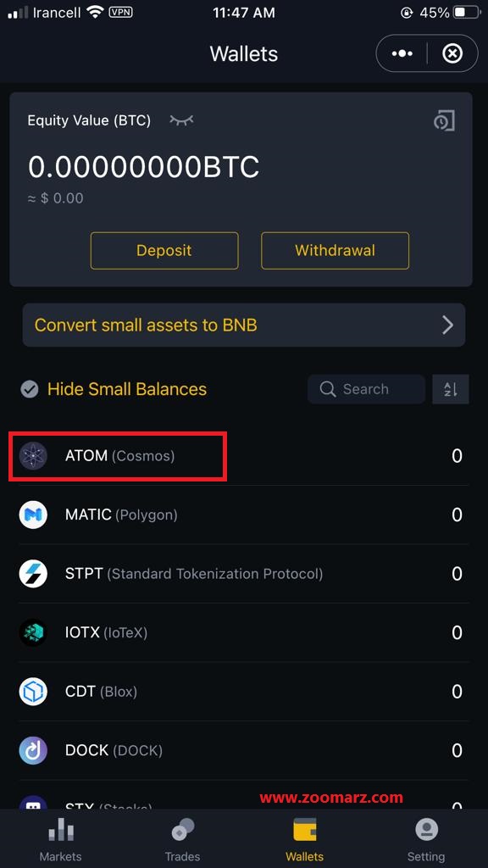Open the MATIC (Polygon) asset row
Screen dimensions: 488x868
(243, 515)
